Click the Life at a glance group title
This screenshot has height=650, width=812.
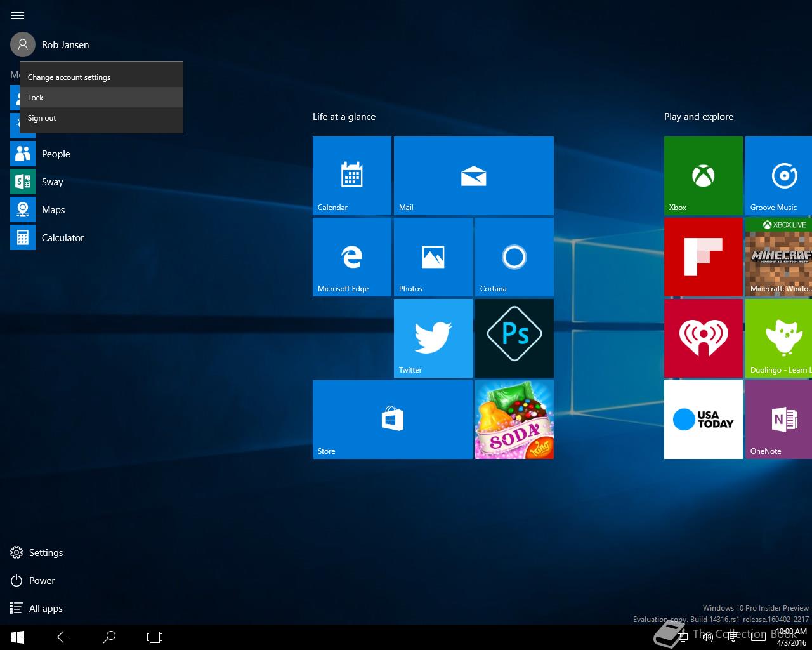coord(344,117)
